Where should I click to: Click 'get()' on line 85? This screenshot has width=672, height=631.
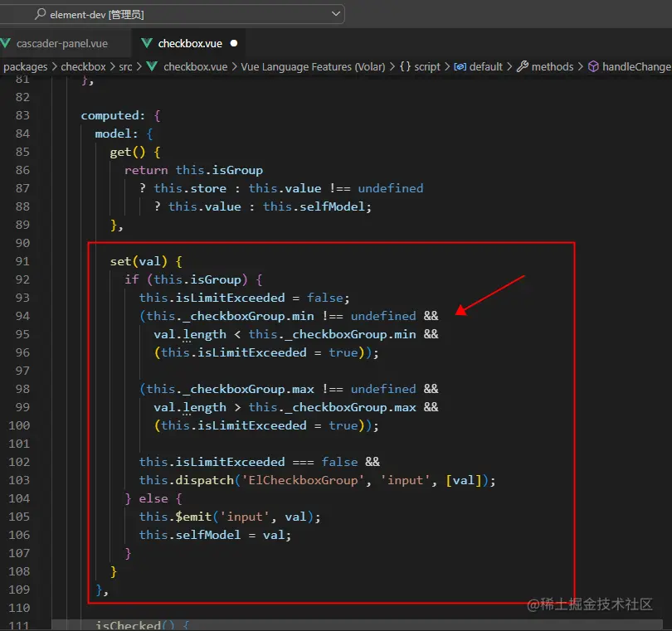pyautogui.click(x=128, y=152)
